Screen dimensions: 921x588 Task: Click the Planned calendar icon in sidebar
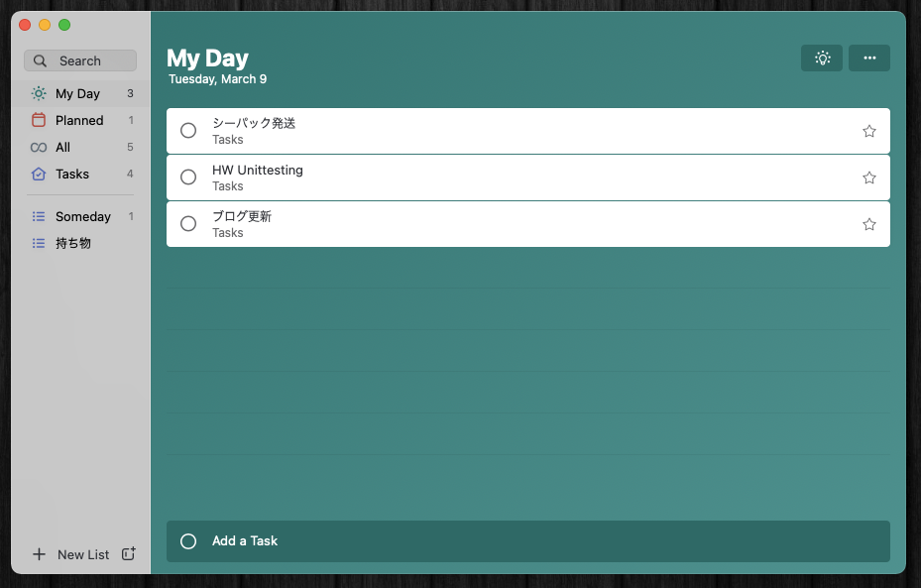tap(39, 120)
